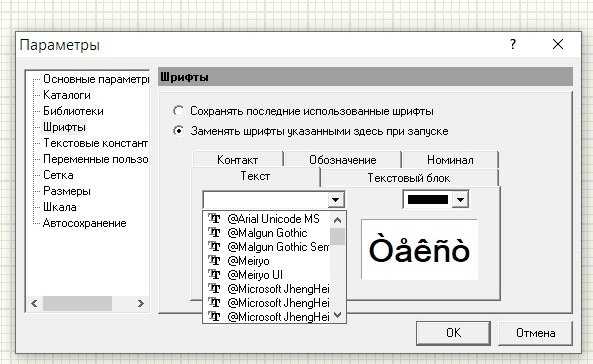
Task: Click font list scroll down arrow
Action: (338, 315)
